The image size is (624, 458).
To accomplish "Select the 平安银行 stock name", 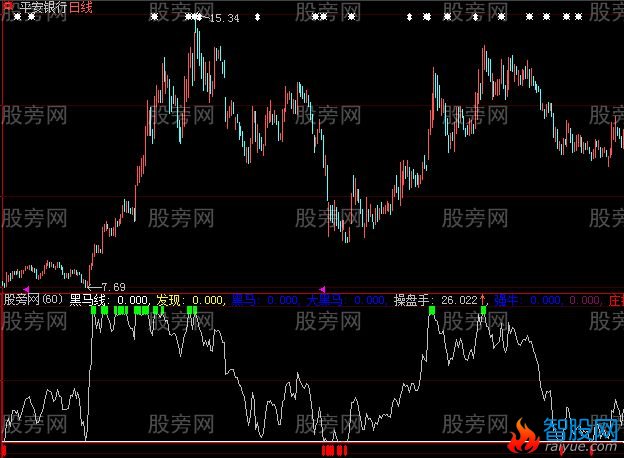I will (x=43, y=7).
